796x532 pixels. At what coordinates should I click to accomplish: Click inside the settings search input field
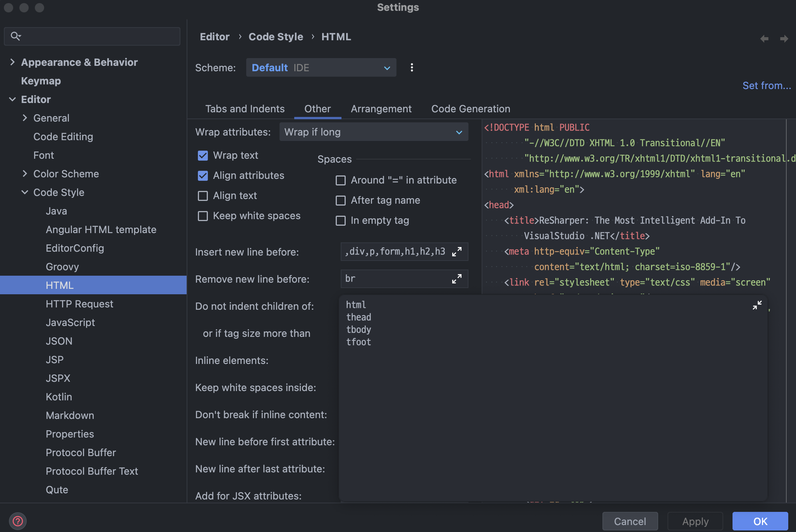click(x=101, y=36)
